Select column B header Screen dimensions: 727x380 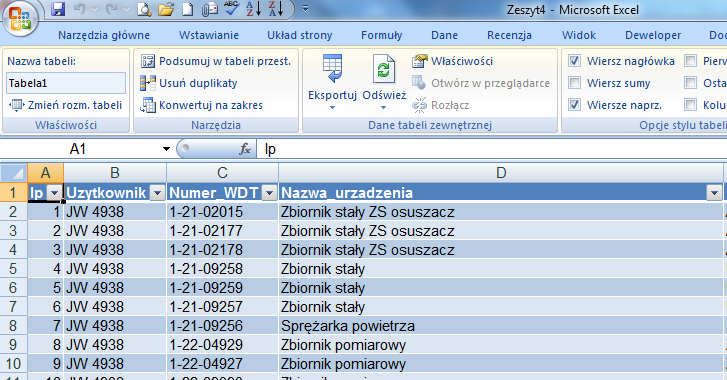tap(115, 173)
